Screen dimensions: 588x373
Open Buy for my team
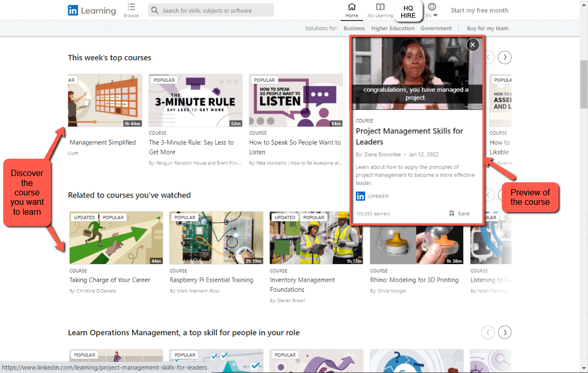pyautogui.click(x=487, y=28)
